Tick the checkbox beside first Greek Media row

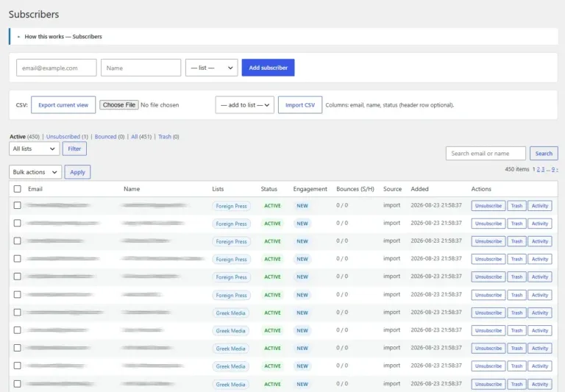tap(18, 313)
